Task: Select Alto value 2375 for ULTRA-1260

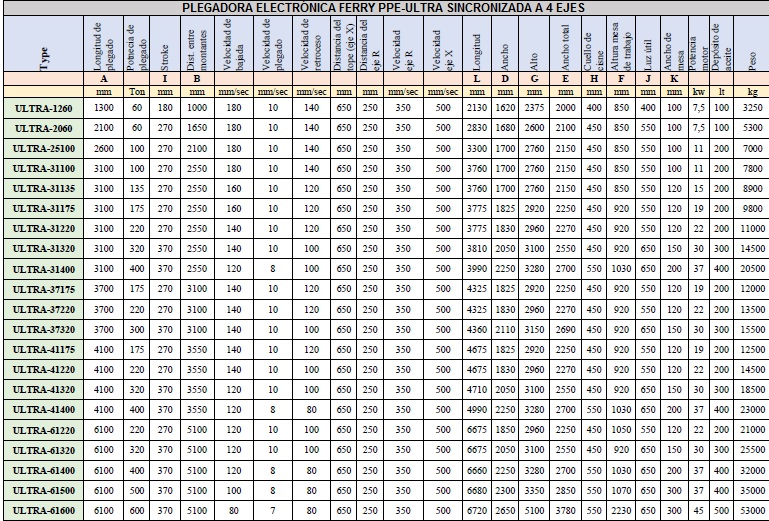Action: (534, 108)
